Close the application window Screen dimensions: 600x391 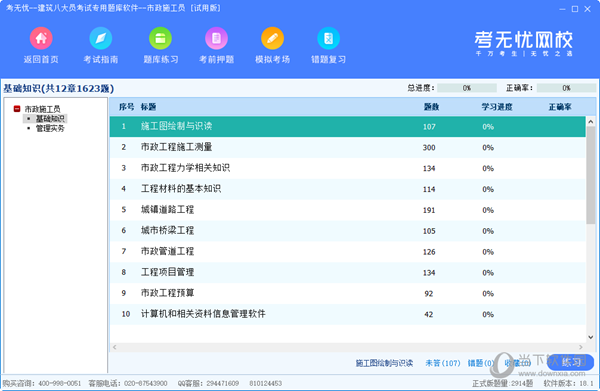click(587, 9)
